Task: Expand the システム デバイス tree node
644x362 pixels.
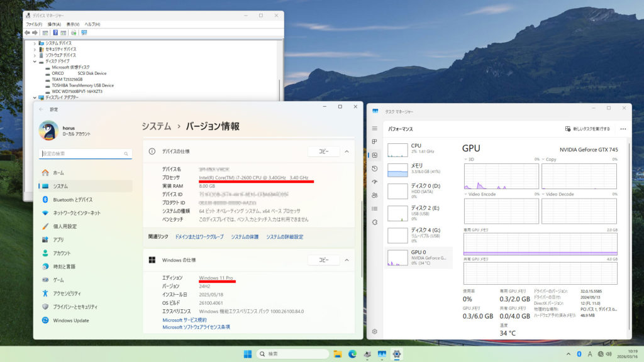Action: coord(35,43)
